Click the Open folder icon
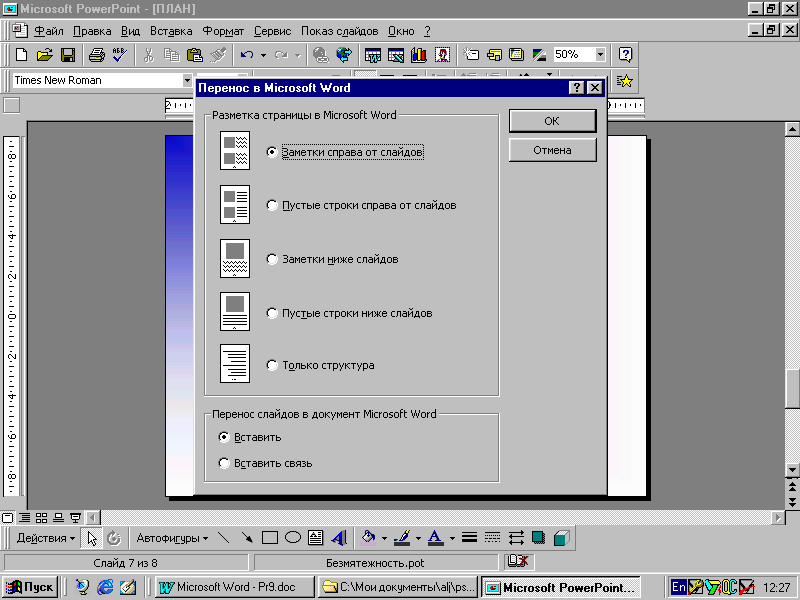The image size is (800, 600). tap(45, 55)
